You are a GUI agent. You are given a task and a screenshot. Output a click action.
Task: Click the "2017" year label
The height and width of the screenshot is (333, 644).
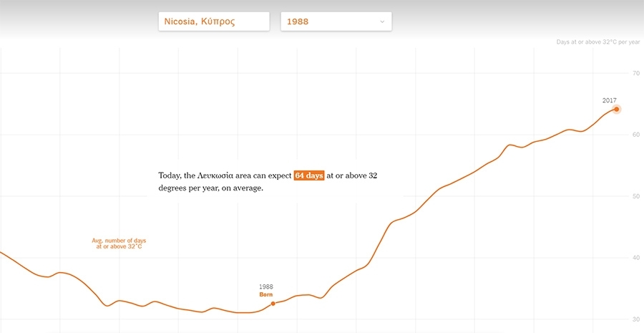[x=609, y=100]
